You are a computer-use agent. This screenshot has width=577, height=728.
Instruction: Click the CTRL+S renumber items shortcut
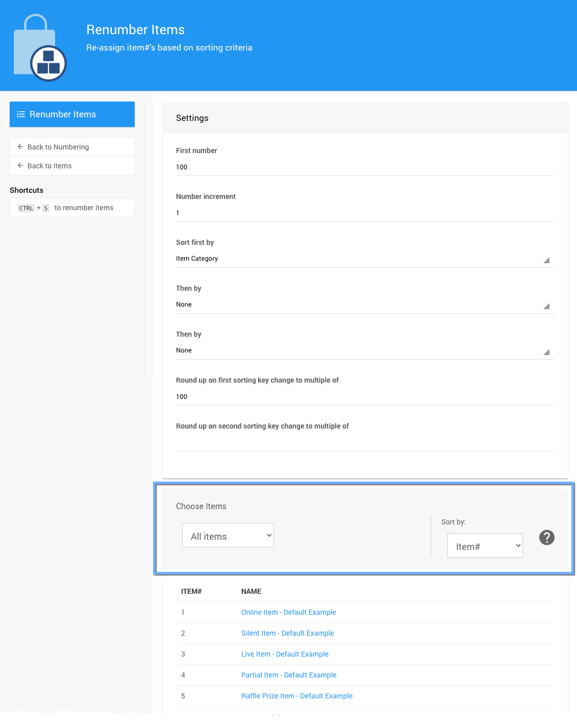point(72,208)
